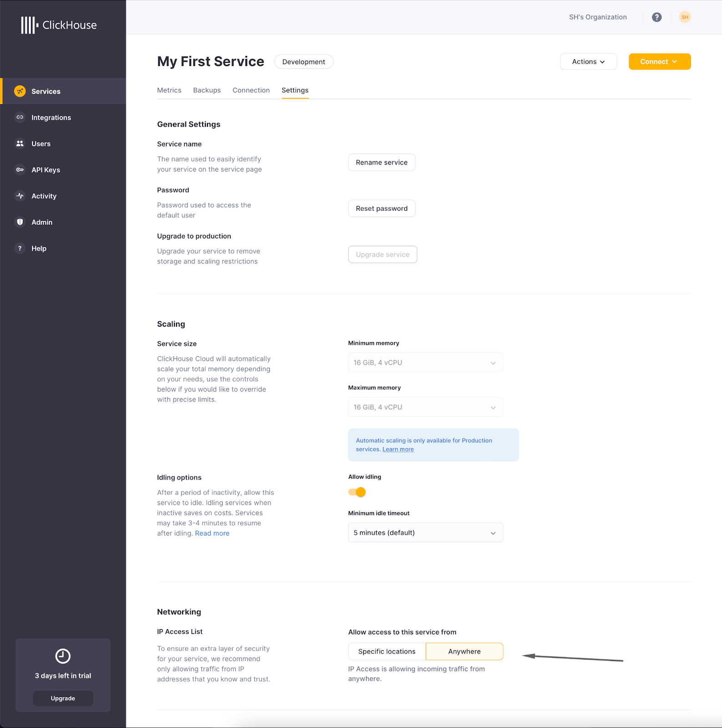Select Specific locations access option
The width and height of the screenshot is (722, 728).
387,652
